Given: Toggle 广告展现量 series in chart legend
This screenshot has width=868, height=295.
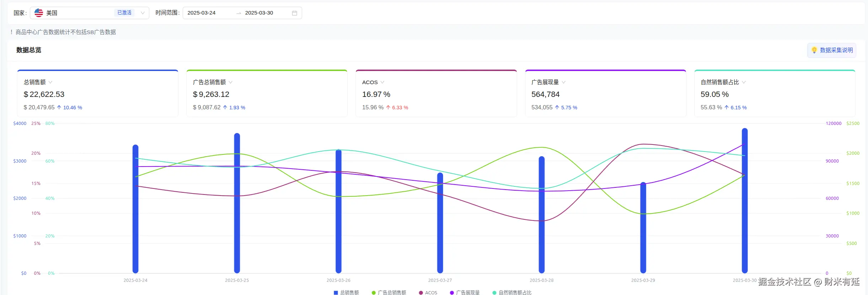Looking at the screenshot, I should click(x=465, y=293).
